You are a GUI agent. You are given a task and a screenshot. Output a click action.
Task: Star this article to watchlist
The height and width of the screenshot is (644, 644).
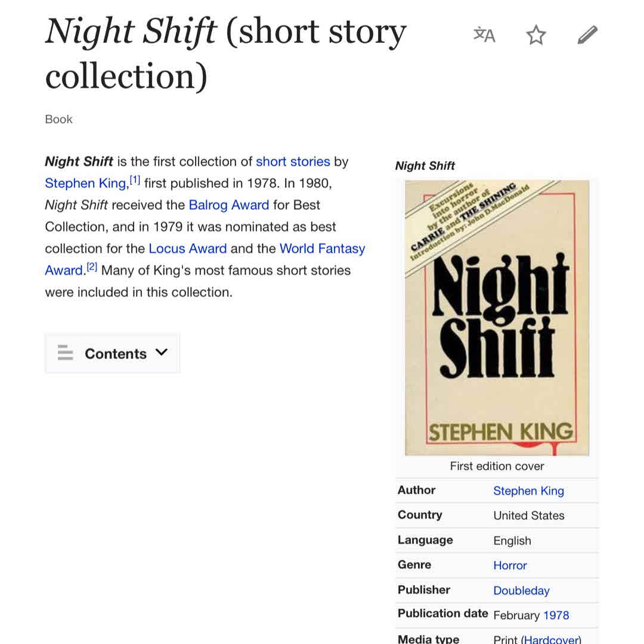tap(536, 35)
